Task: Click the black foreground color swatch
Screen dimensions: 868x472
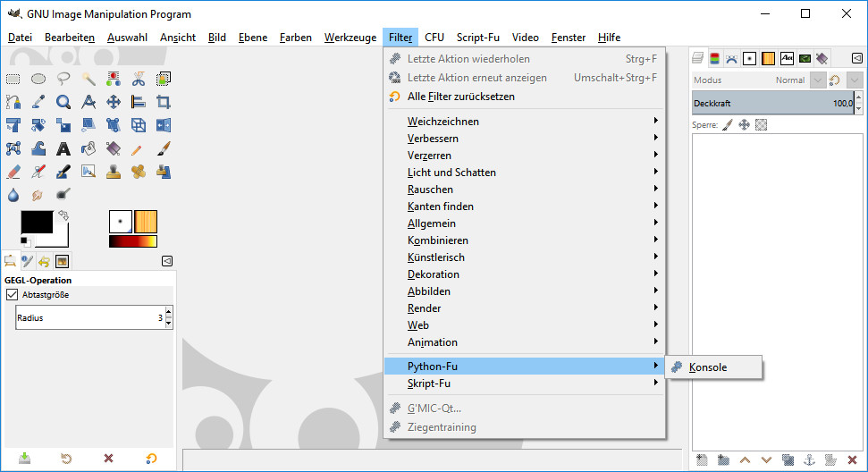Action: (x=37, y=222)
